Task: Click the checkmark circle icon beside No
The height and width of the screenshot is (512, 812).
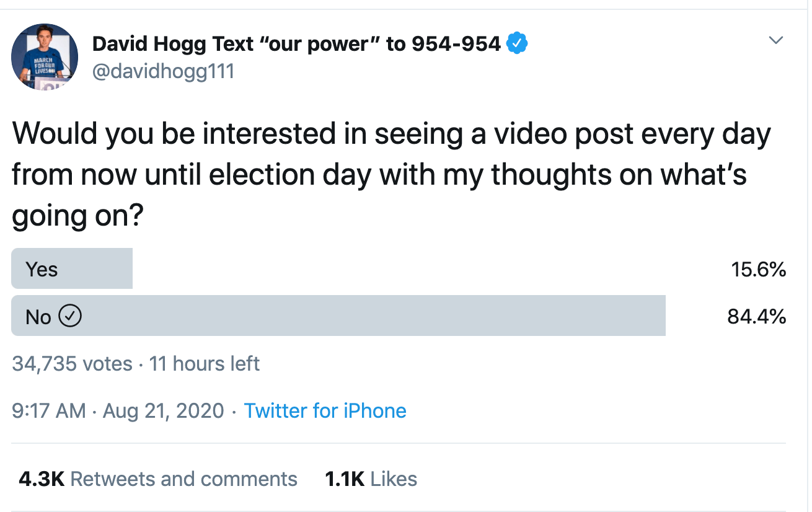Action: 70,317
